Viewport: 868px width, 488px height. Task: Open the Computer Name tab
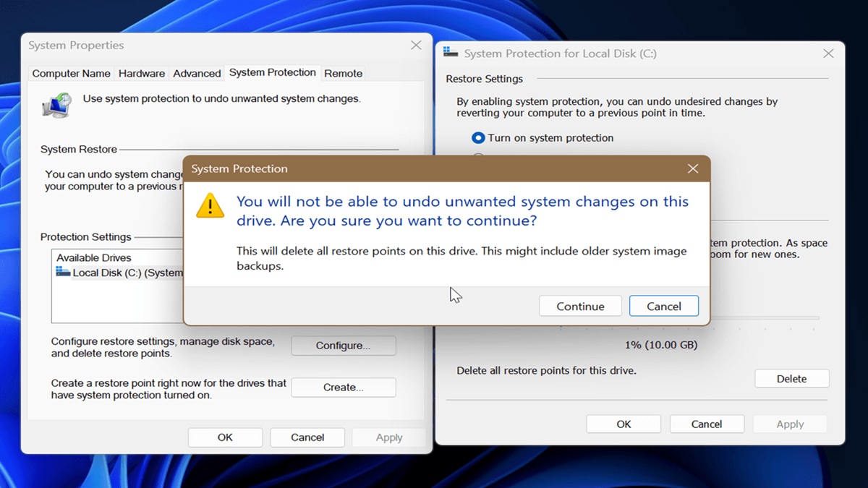tap(71, 73)
